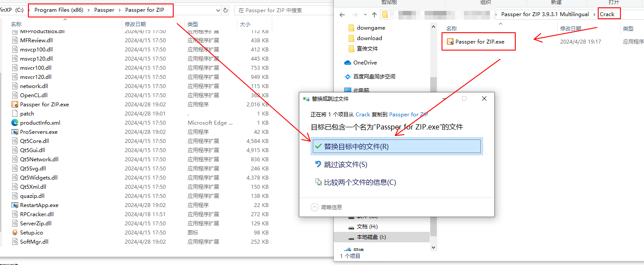The height and width of the screenshot is (265, 644).
Task: Open address bar history dropdown in left window
Action: (217, 10)
